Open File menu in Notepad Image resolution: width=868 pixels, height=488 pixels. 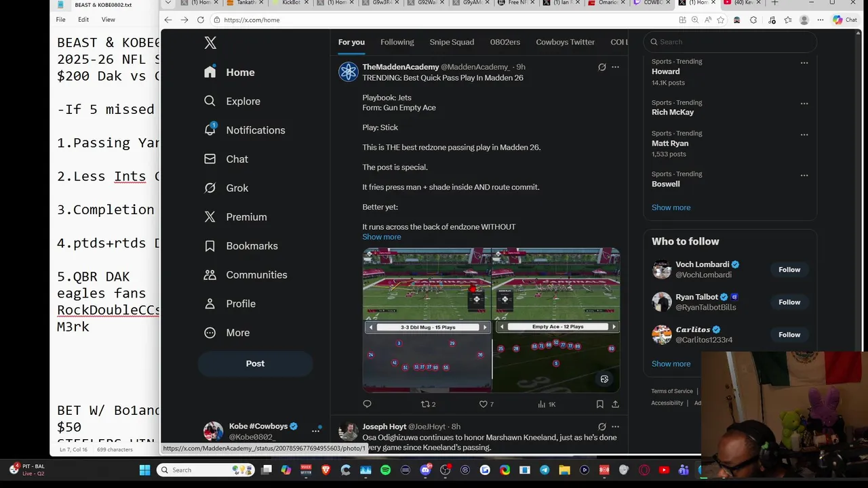tap(61, 20)
